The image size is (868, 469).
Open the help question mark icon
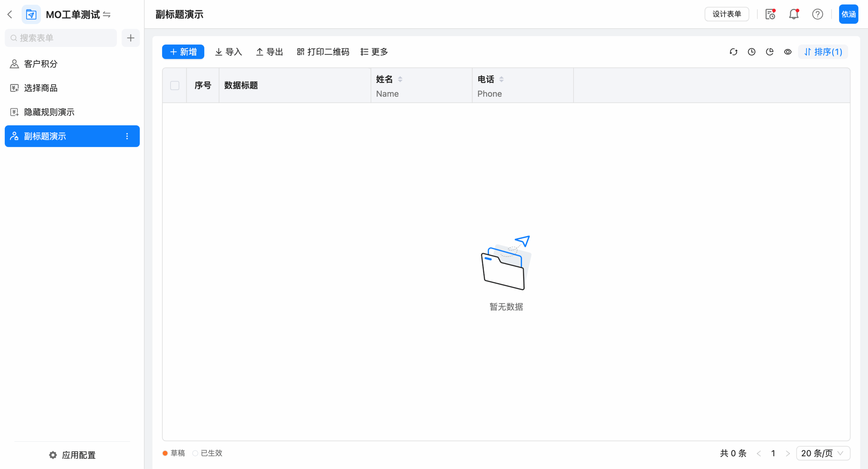817,14
